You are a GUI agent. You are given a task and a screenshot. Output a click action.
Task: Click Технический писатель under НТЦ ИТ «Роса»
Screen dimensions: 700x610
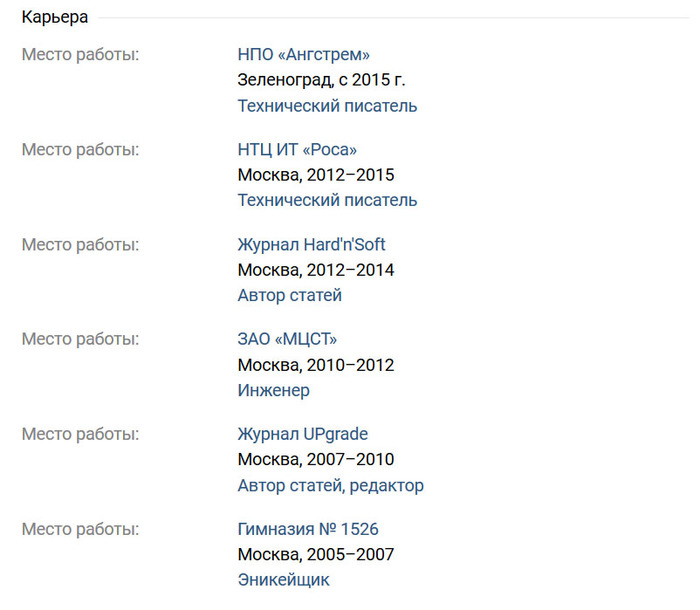(x=327, y=200)
